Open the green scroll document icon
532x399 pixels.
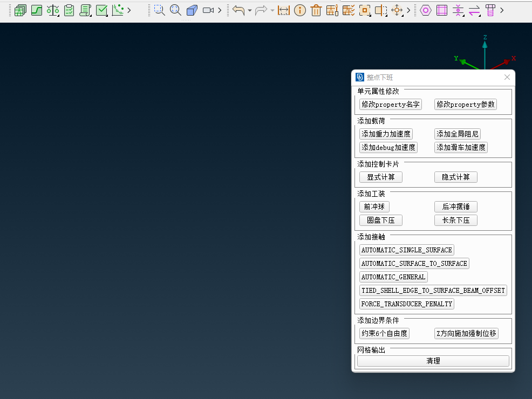[85, 10]
